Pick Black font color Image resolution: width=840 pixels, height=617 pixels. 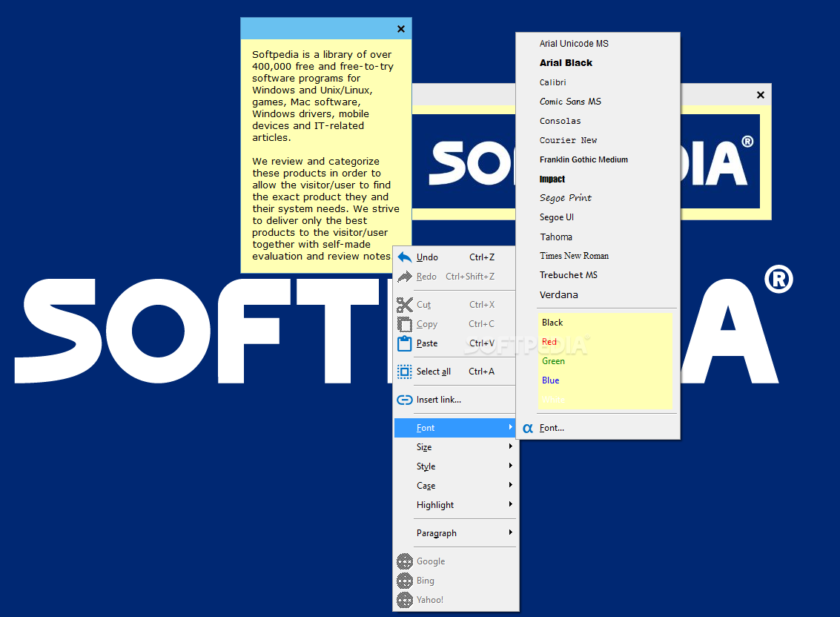tap(605, 323)
